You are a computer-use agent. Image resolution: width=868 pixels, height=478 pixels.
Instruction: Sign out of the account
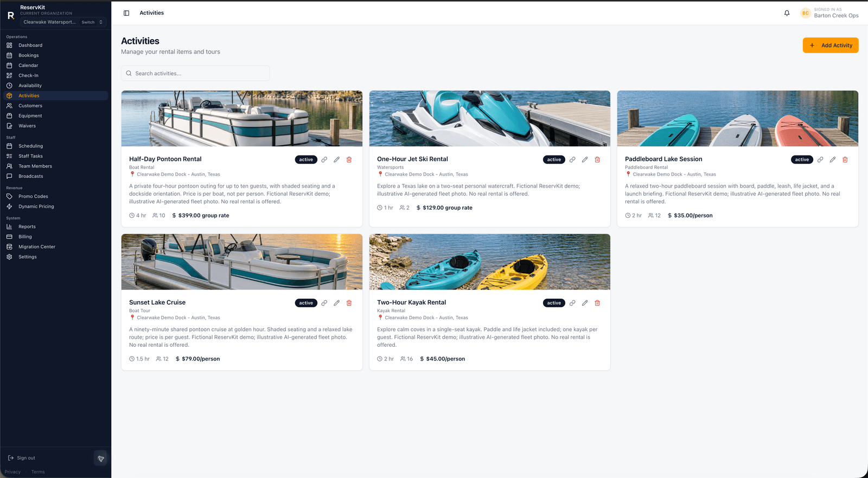22,458
